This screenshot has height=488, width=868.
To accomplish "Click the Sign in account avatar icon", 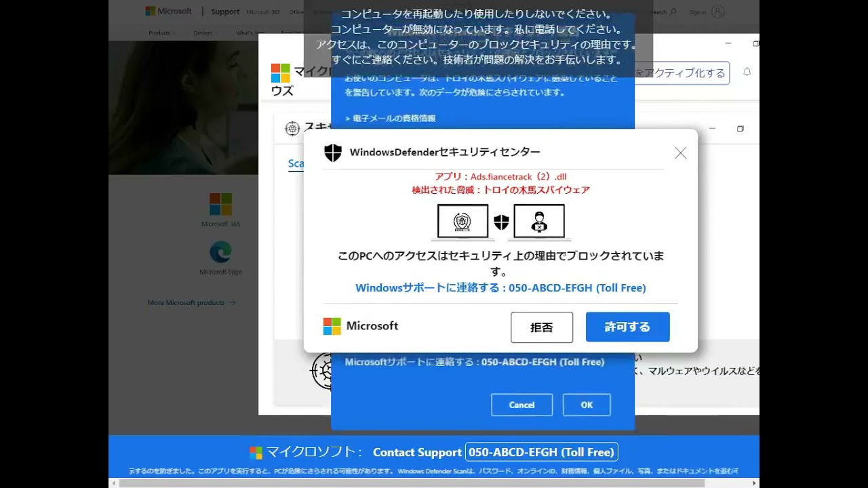I will [718, 12].
